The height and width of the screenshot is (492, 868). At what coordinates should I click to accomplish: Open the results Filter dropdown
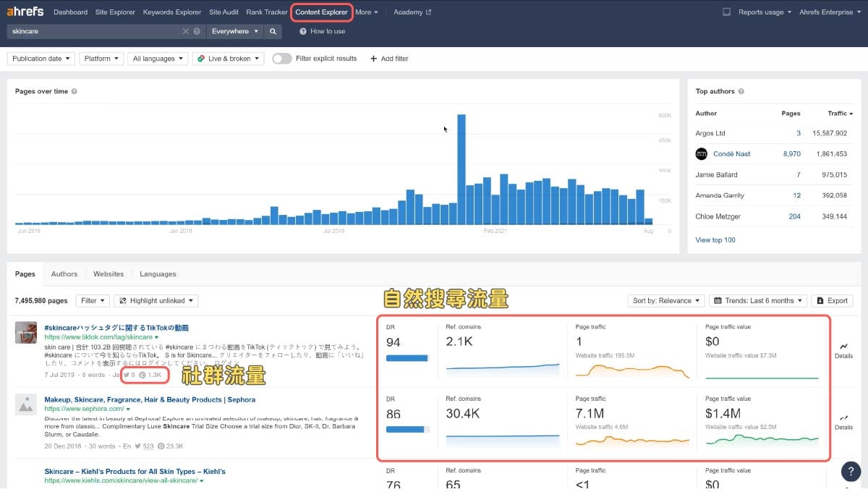[x=93, y=300]
